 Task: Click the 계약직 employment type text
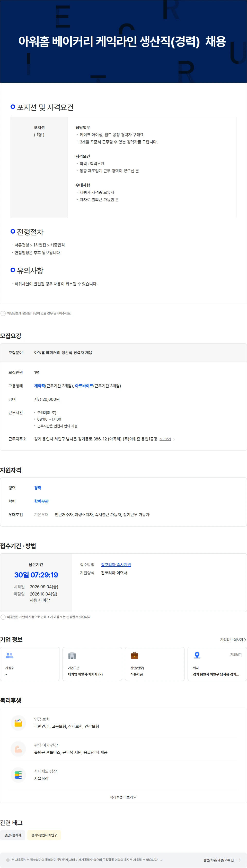[39, 386]
